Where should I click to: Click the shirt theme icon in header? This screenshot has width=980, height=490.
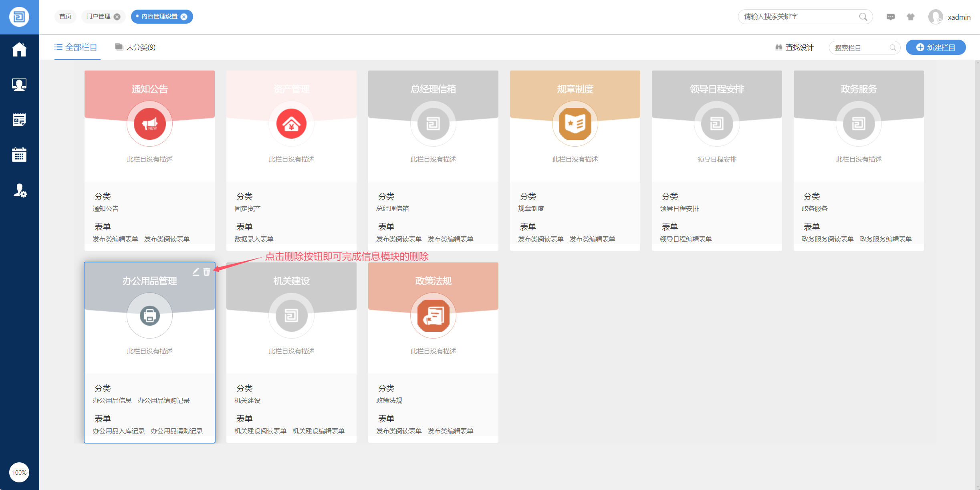click(x=911, y=17)
